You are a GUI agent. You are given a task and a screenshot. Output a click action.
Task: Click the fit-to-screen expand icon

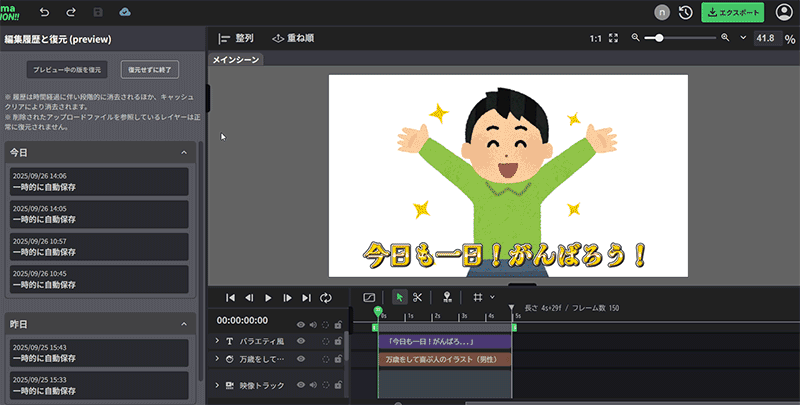pos(614,38)
